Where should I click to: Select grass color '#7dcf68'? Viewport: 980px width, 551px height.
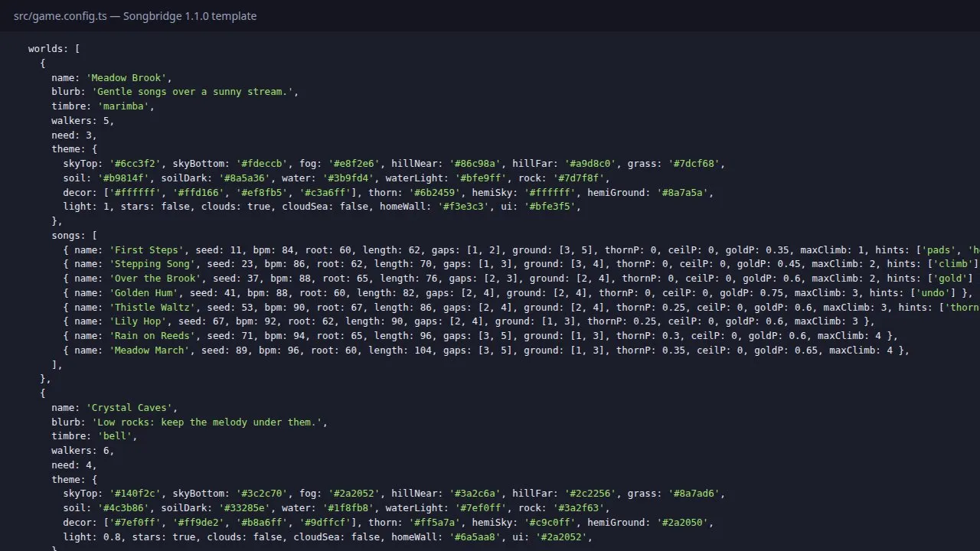(695, 164)
